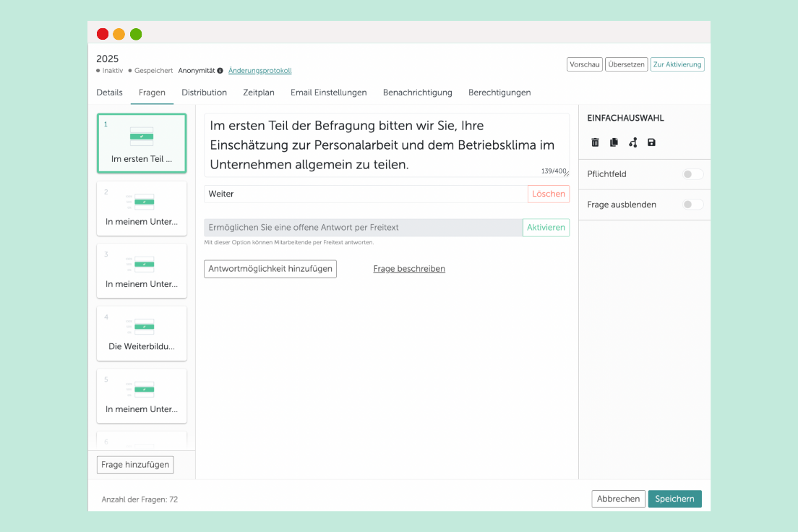Go to the Email Einstellungen tab

coord(329,93)
